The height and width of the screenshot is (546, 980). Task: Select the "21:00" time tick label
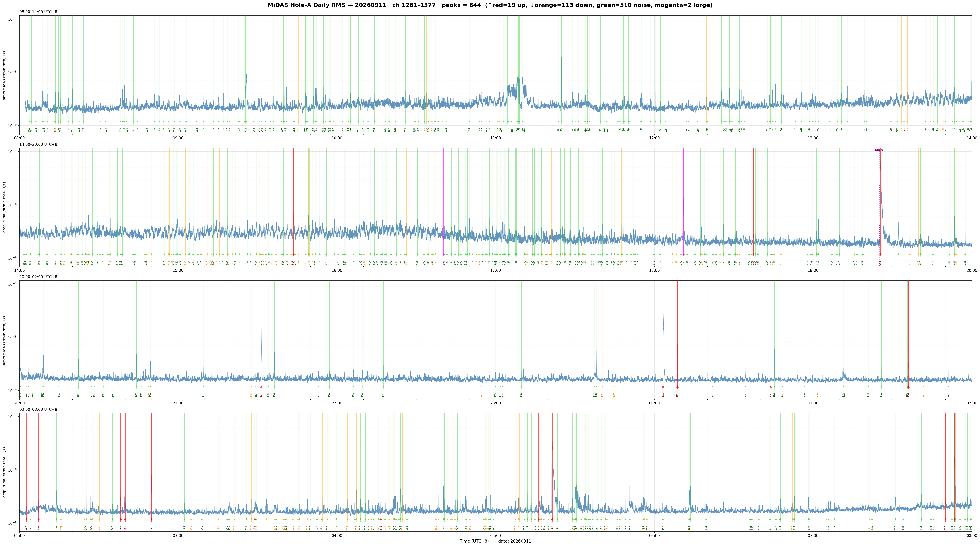(x=178, y=403)
